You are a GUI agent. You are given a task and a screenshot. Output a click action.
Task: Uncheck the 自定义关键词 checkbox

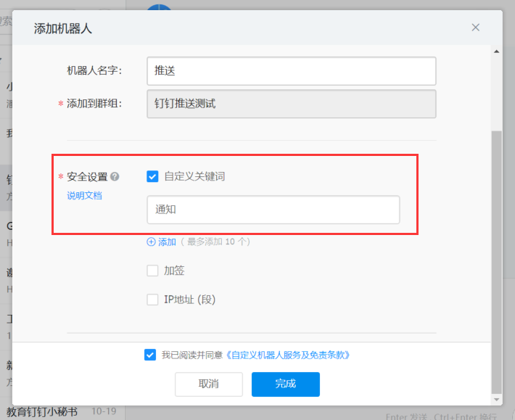(152, 176)
